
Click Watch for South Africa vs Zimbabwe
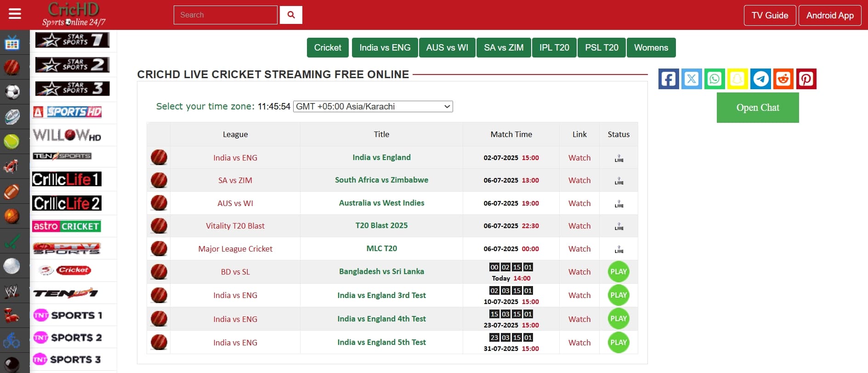pos(579,180)
